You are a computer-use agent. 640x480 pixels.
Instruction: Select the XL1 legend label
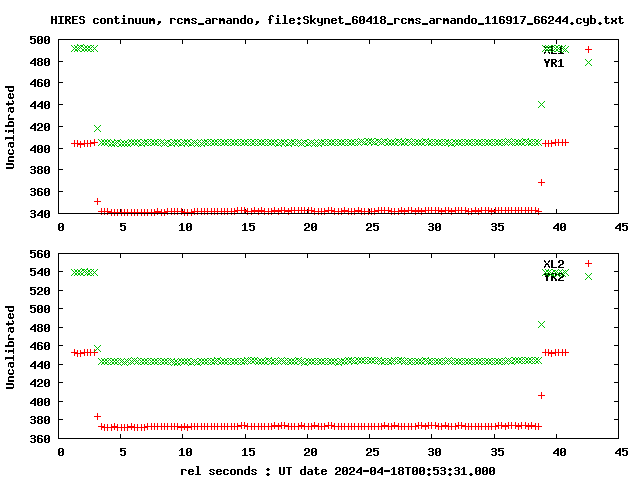tap(553, 50)
